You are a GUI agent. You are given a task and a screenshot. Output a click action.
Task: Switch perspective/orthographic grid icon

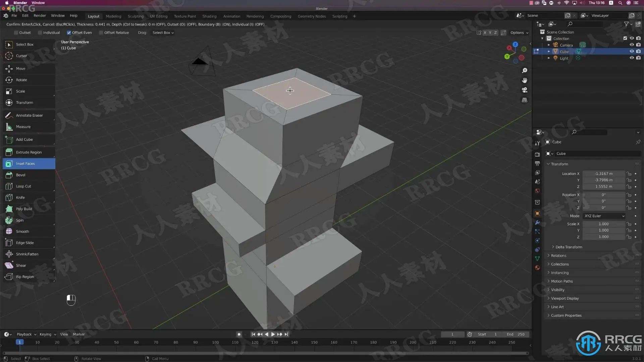pyautogui.click(x=525, y=100)
